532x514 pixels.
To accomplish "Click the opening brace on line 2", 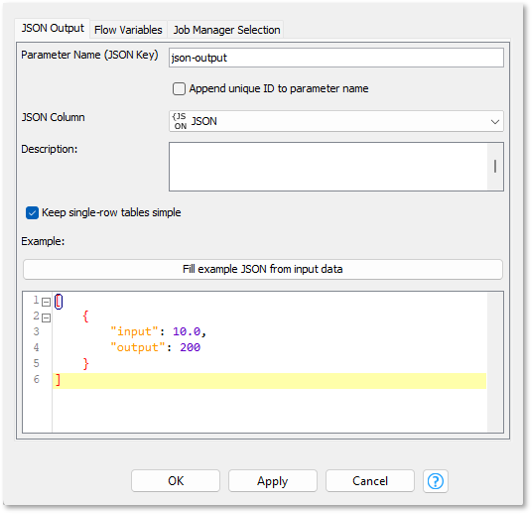I will pos(86,316).
